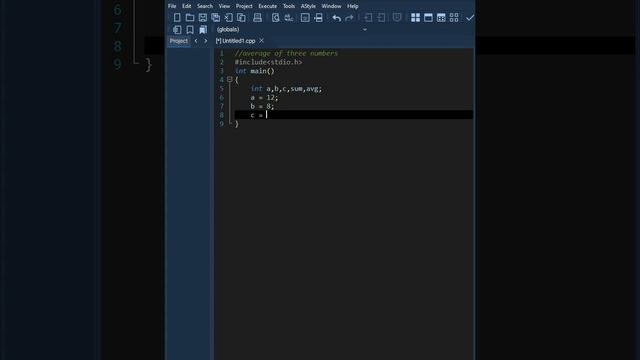Screen dimensions: 640x360
Task: Click the comment line about average
Action: pyautogui.click(x=286, y=53)
